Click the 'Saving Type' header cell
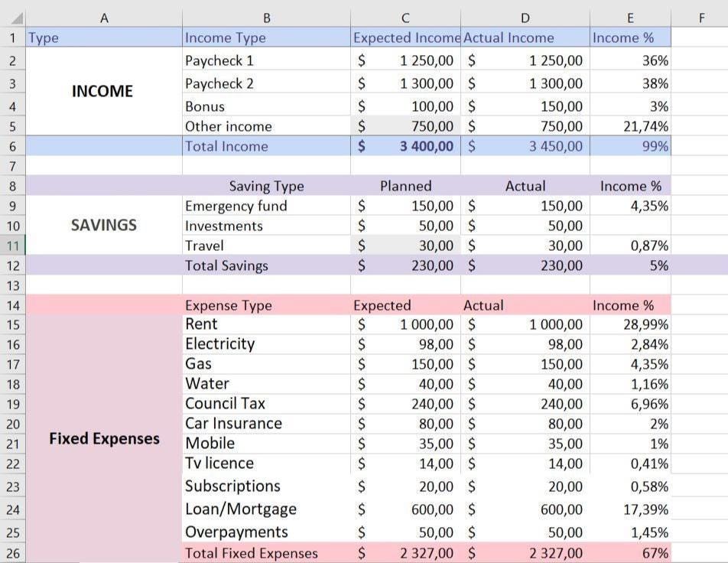728x563 pixels. 266,186
